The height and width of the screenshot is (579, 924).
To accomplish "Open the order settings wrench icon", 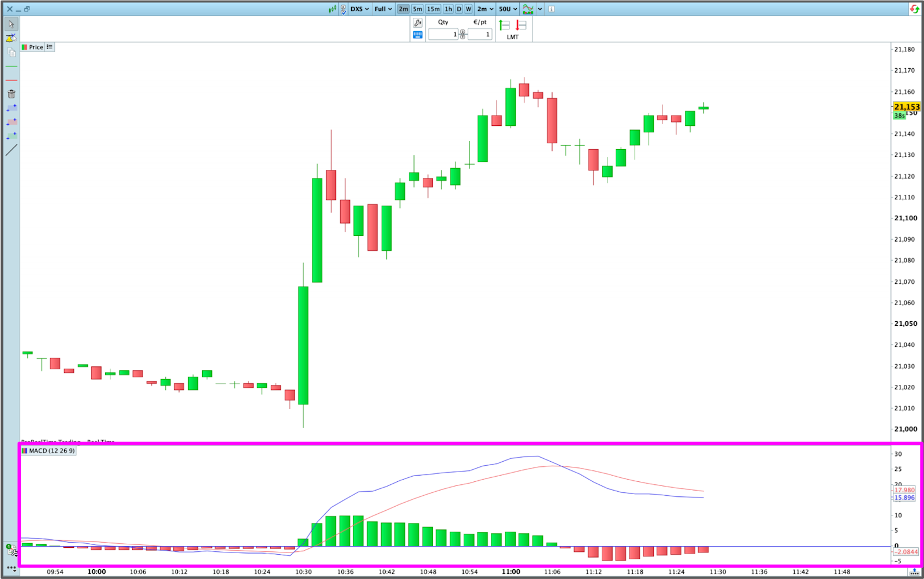I will 417,23.
